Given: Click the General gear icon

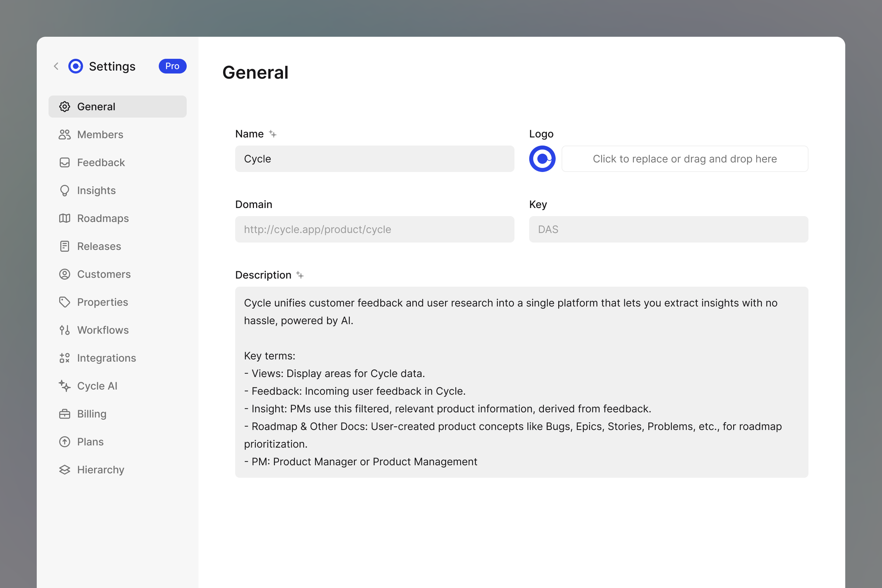Looking at the screenshot, I should point(65,107).
